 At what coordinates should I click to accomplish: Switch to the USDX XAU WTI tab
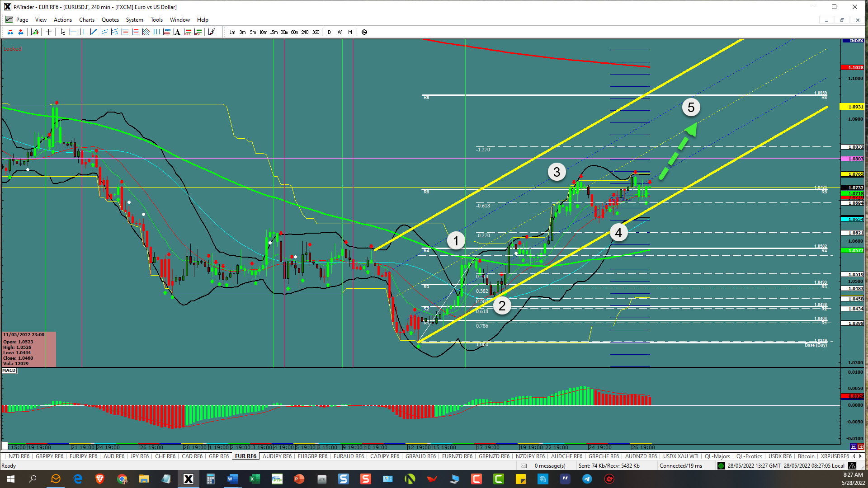pos(681,456)
